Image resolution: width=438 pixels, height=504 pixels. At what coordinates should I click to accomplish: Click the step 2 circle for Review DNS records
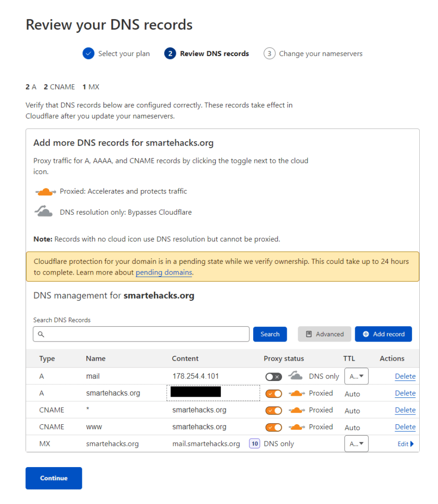pyautogui.click(x=170, y=53)
